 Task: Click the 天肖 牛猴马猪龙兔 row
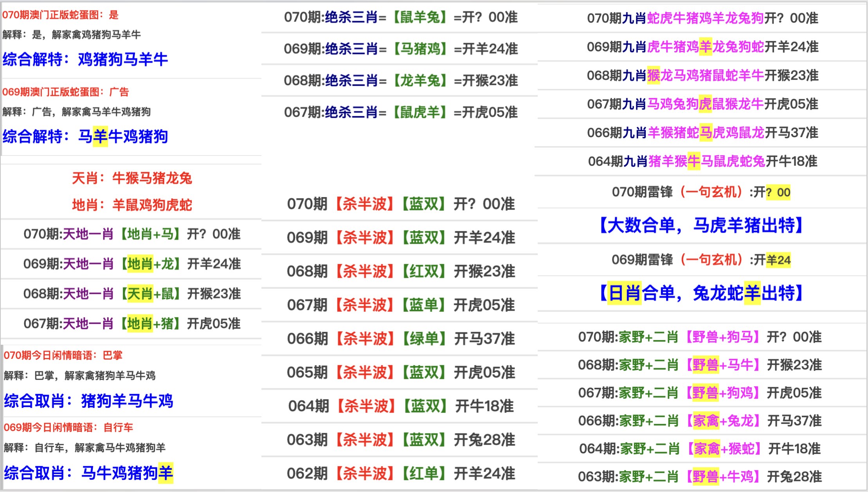(132, 178)
